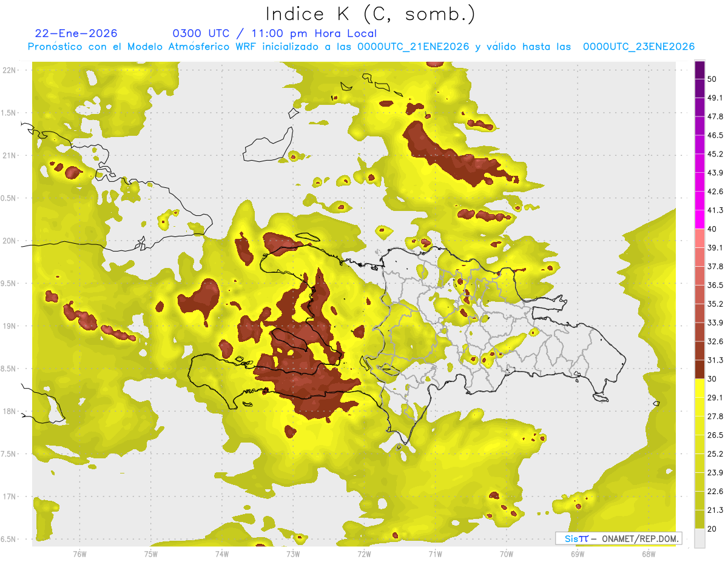Pick the salmon swatch between 39.1 and 40
728x562 pixels.
tap(699, 238)
